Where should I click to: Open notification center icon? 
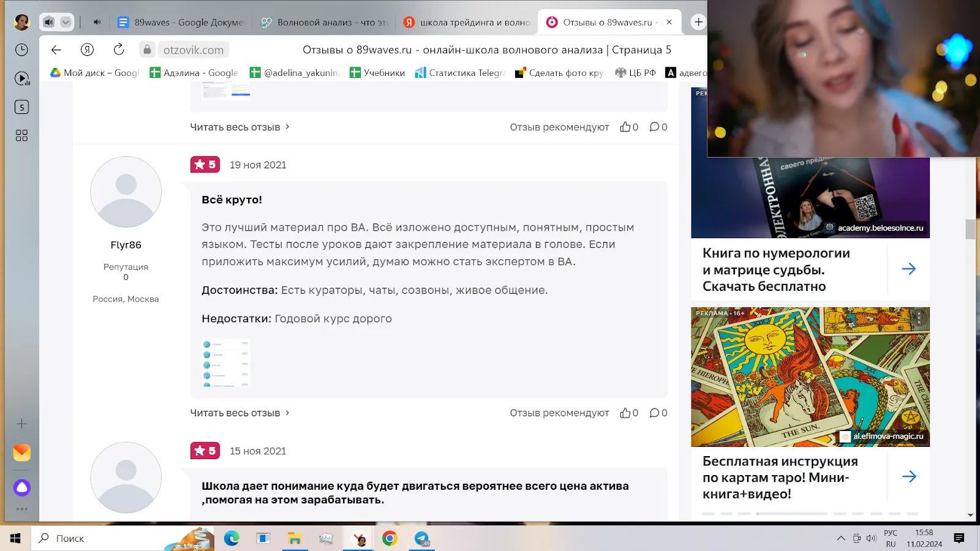coord(959,538)
